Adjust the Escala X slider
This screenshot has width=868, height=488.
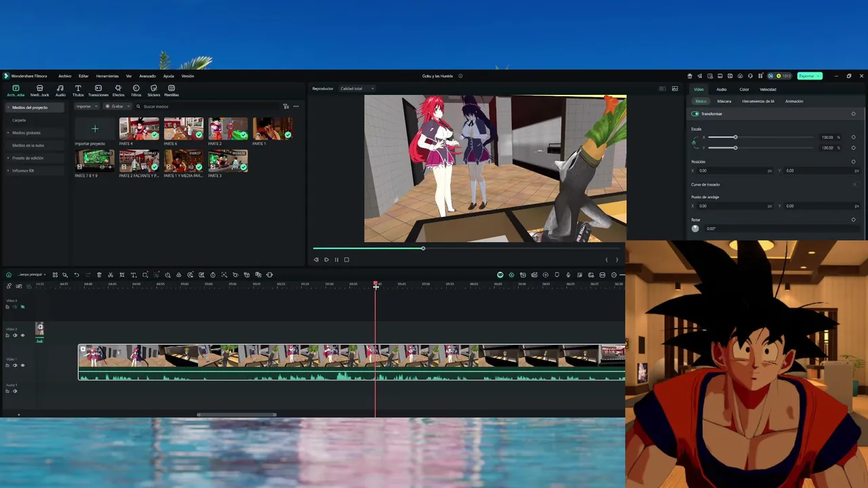[760, 138]
